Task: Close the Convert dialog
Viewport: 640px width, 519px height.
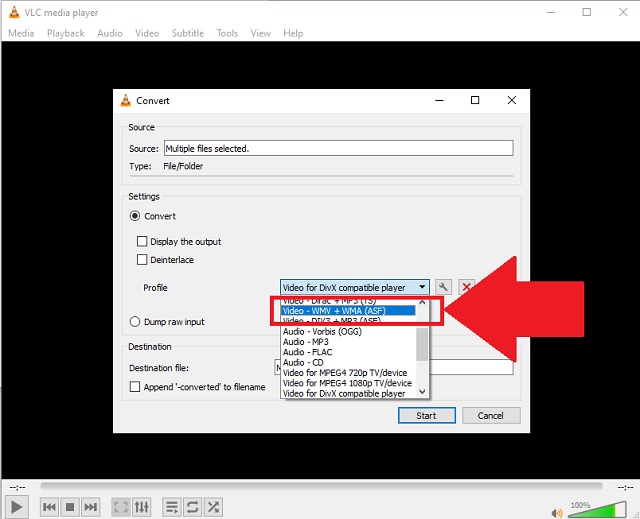Action: 512,100
